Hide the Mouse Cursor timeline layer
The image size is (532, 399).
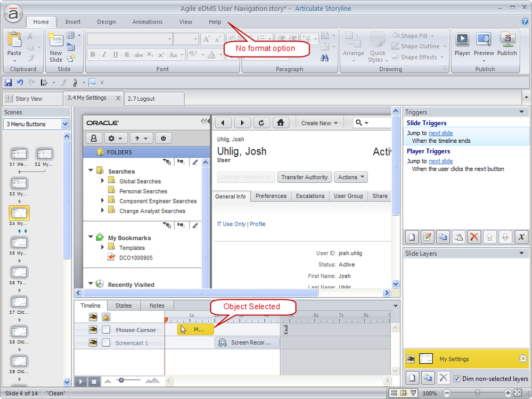coord(93,330)
